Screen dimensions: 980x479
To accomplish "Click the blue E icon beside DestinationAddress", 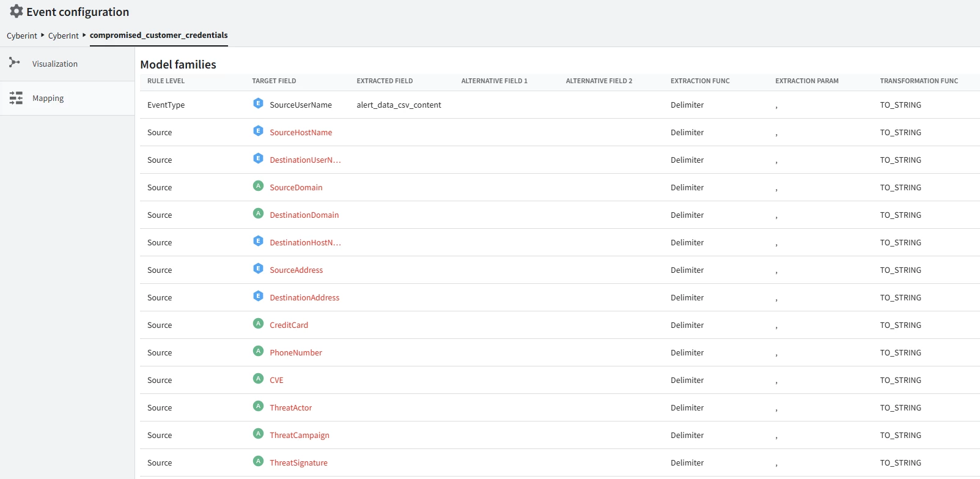I will click(x=258, y=296).
